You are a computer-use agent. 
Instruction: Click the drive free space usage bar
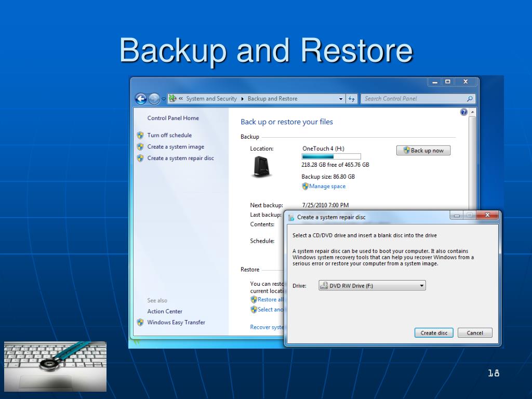pos(331,156)
